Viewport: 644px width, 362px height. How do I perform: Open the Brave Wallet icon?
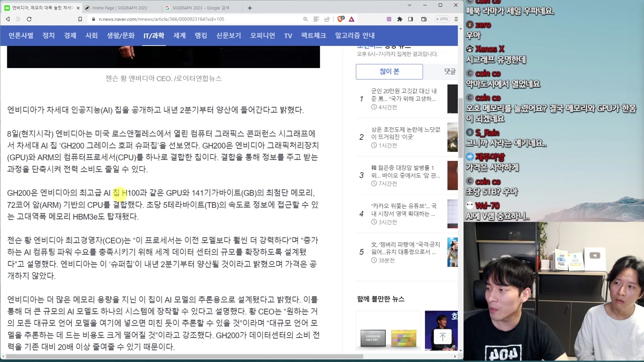click(x=424, y=19)
